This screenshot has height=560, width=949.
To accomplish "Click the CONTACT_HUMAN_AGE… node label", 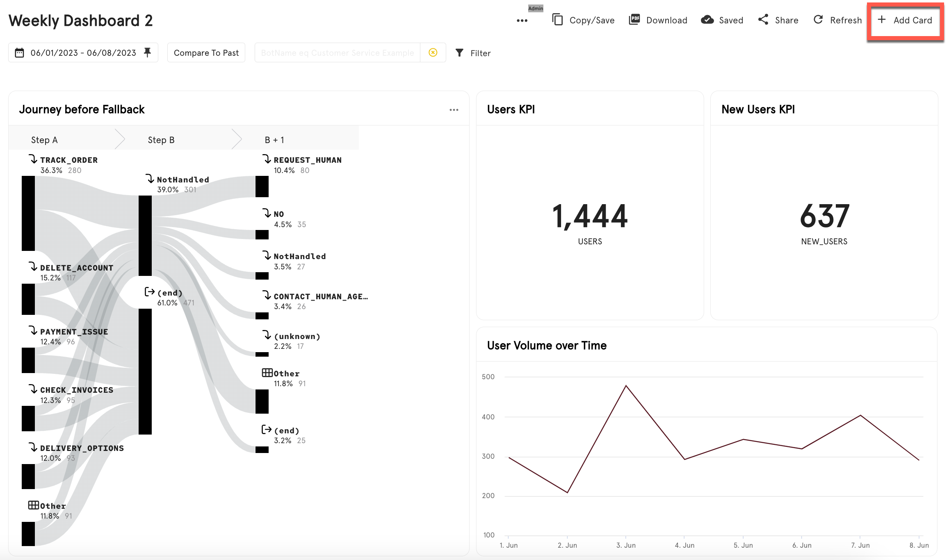I will coord(321,297).
